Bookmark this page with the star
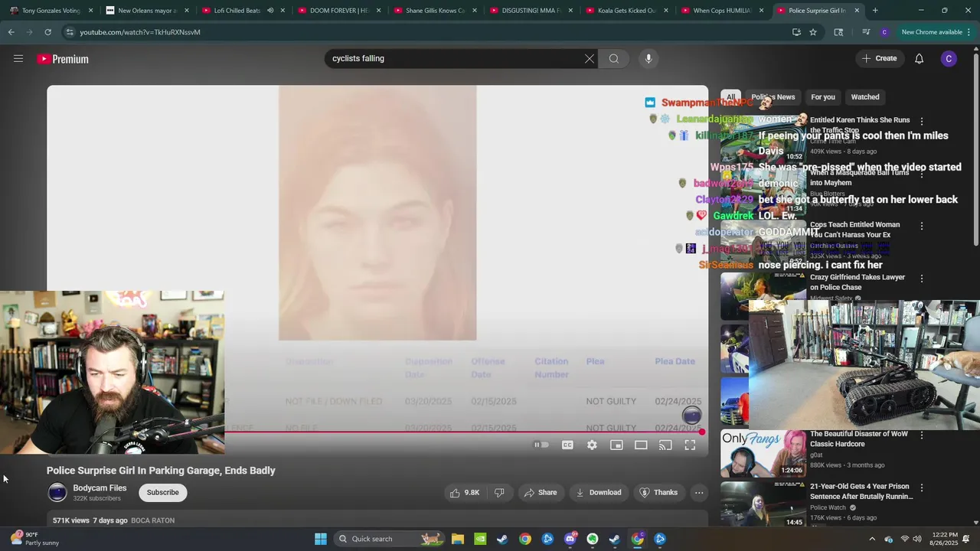The width and height of the screenshot is (980, 551). coord(813,32)
